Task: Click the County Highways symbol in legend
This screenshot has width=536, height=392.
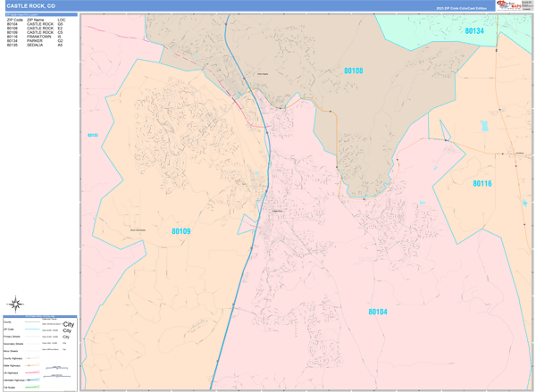Action: [29, 358]
